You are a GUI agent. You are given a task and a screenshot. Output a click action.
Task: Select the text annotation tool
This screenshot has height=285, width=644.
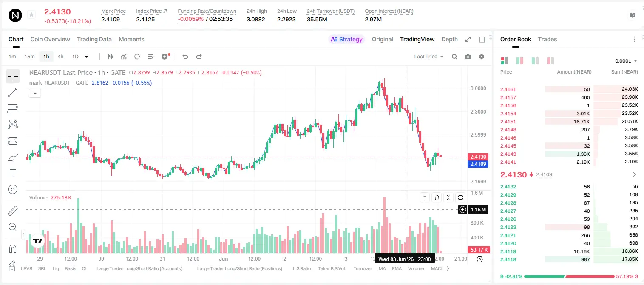(x=13, y=173)
